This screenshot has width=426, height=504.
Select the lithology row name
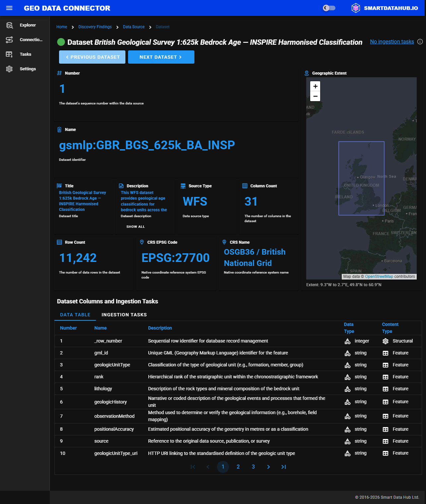pyautogui.click(x=103, y=389)
